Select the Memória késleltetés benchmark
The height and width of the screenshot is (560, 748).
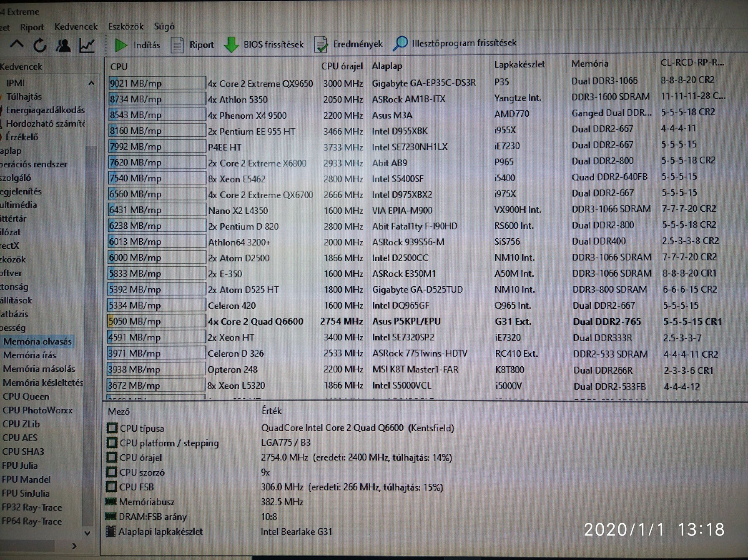pos(43,382)
